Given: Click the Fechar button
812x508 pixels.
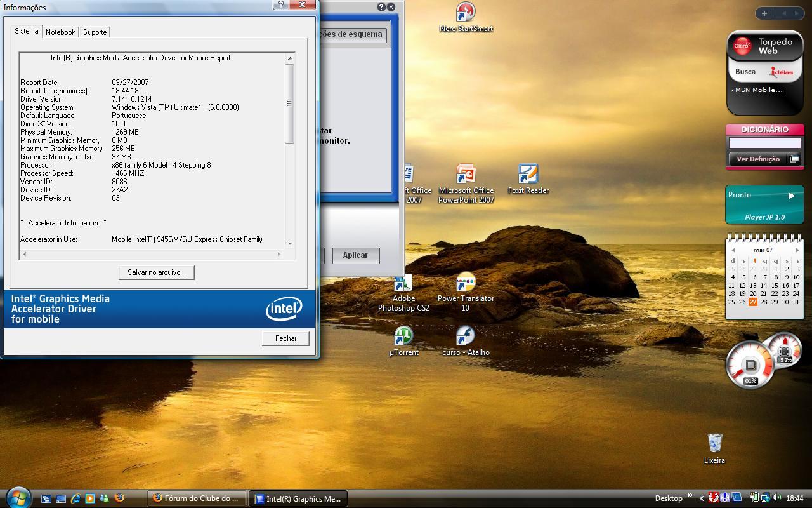Looking at the screenshot, I should 285,338.
